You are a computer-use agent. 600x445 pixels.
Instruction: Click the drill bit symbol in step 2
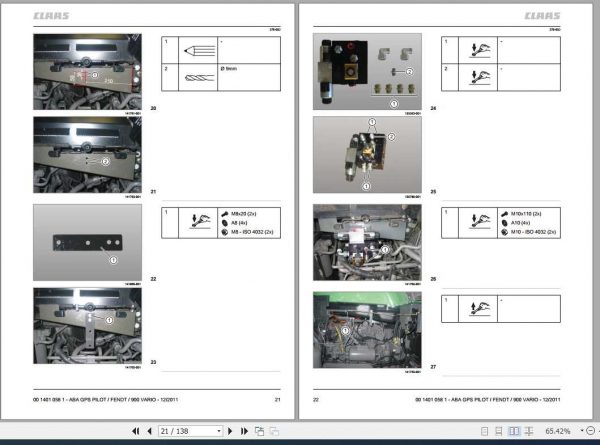[x=198, y=78]
